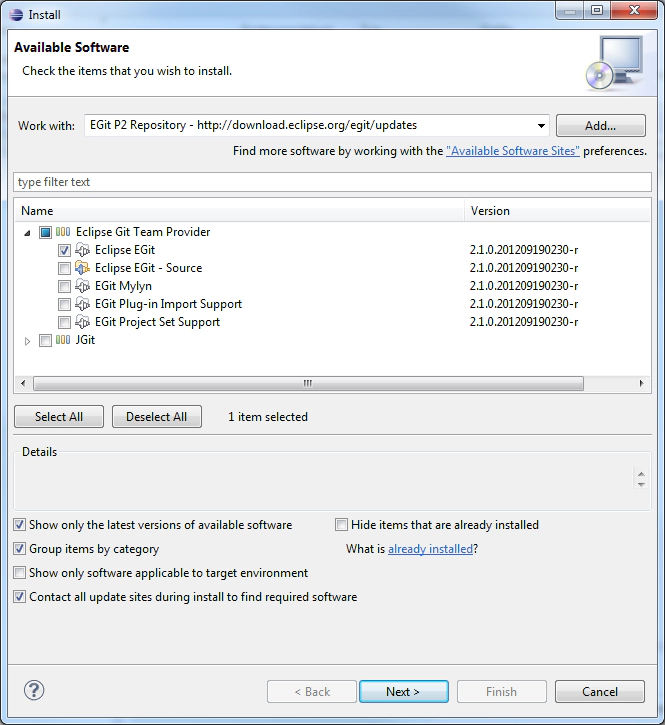Viewport: 665px width, 725px height.
Task: Enable the EGit Mylyn checkbox
Action: click(64, 286)
